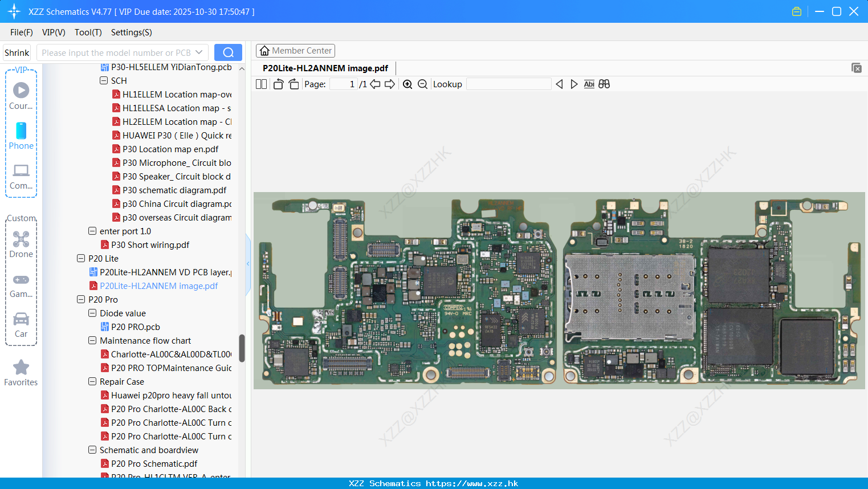868x489 pixels.
Task: Open the Favorites star
Action: pyautogui.click(x=21, y=373)
